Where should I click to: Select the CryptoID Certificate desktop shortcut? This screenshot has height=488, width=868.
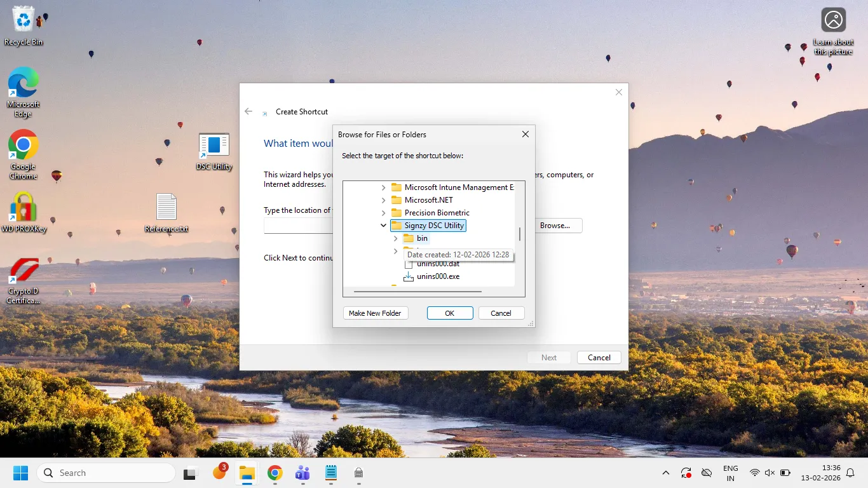[23, 281]
